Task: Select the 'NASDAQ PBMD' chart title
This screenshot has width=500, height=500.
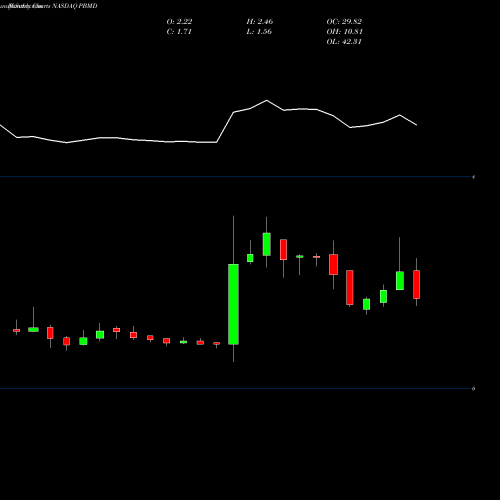Action: (x=75, y=6)
